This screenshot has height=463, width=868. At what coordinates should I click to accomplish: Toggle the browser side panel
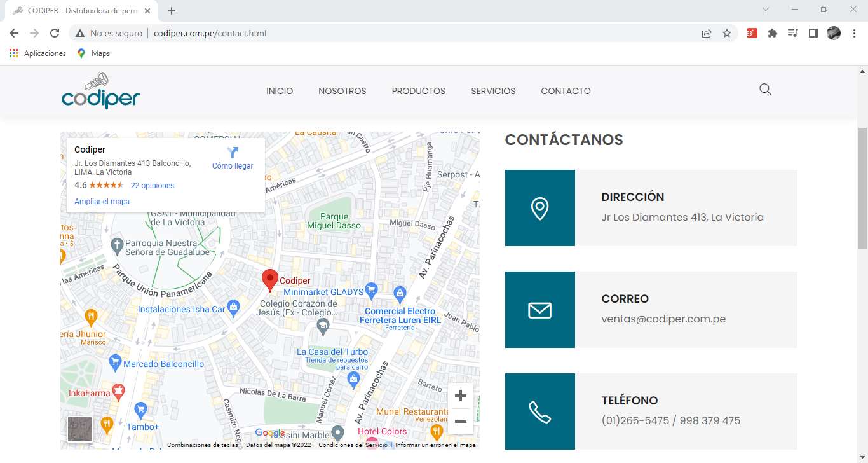(813, 33)
